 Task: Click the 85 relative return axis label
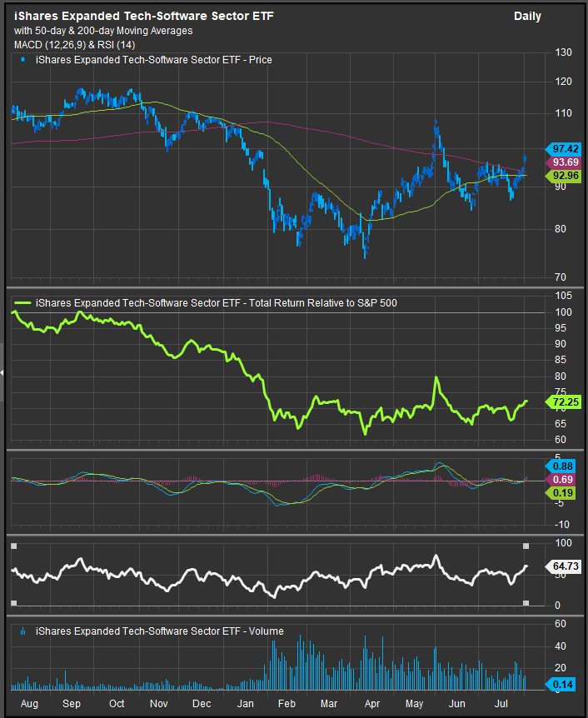(x=561, y=360)
